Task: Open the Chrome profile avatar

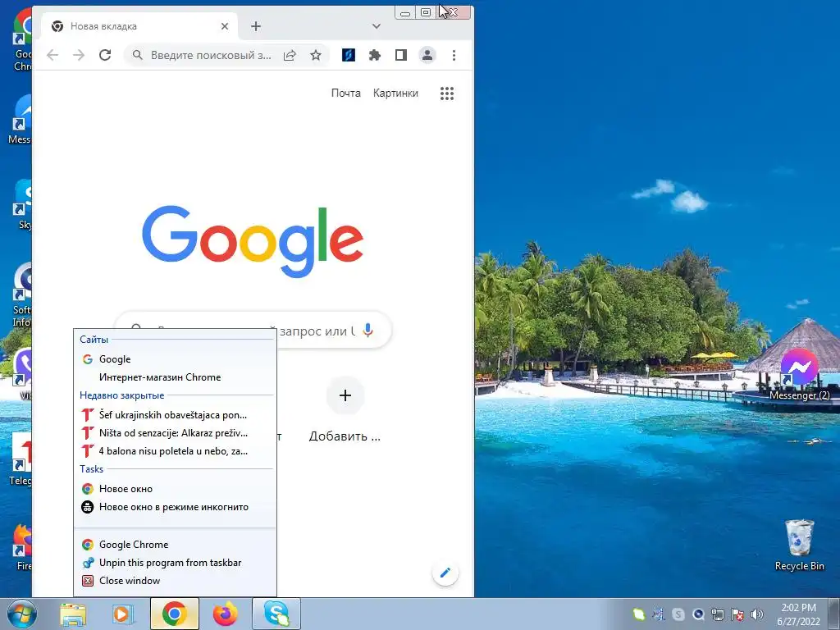Action: (x=427, y=55)
